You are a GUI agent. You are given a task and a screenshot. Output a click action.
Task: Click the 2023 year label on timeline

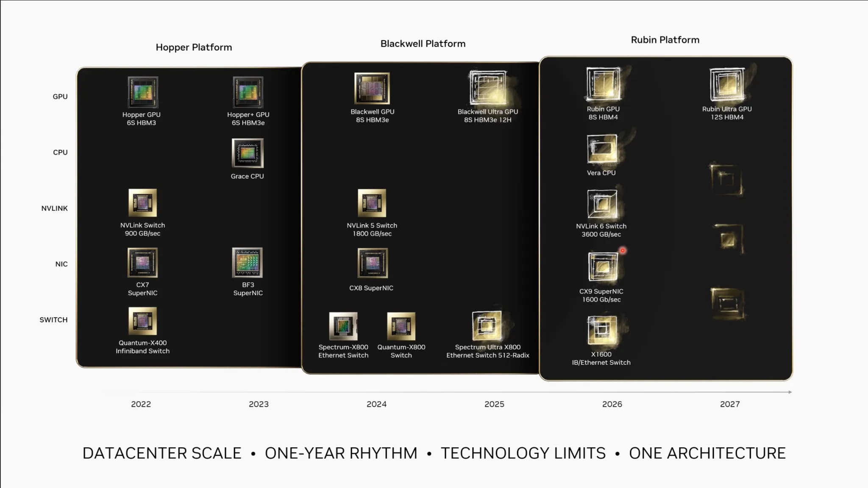pyautogui.click(x=259, y=404)
